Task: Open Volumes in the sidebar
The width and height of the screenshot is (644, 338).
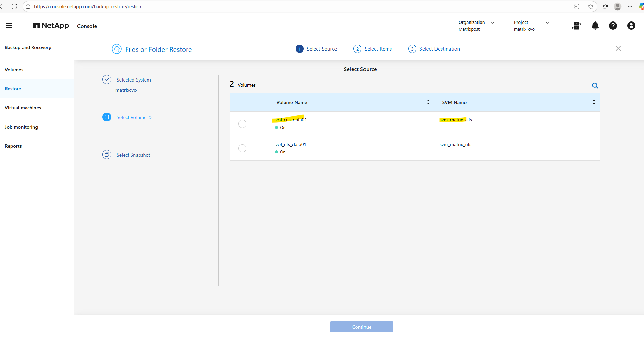Action: [14, 70]
